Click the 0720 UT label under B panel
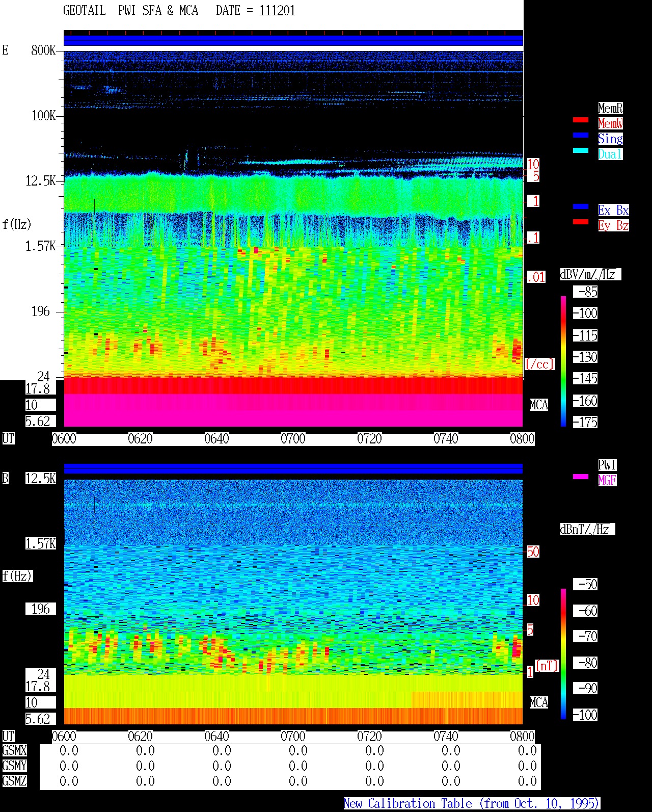The width and height of the screenshot is (652, 812). tap(369, 737)
